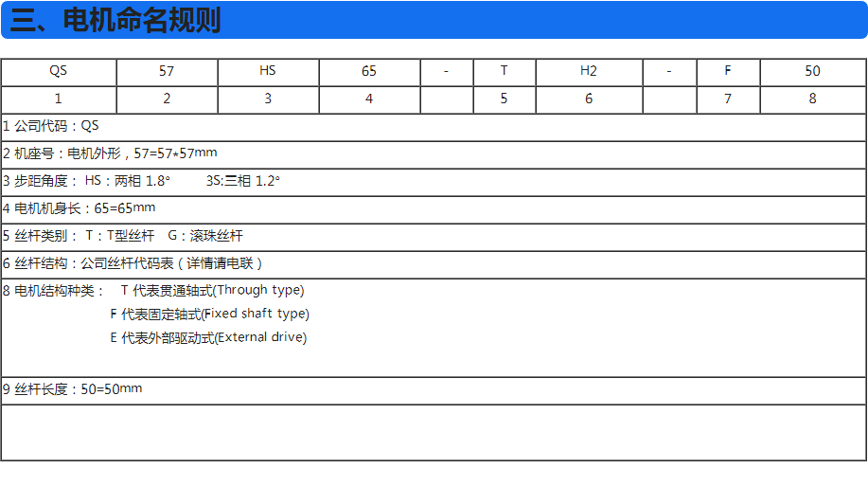Screen dimensions: 868x486
Task: Click the dash cell between H2 and F
Action: [670, 72]
